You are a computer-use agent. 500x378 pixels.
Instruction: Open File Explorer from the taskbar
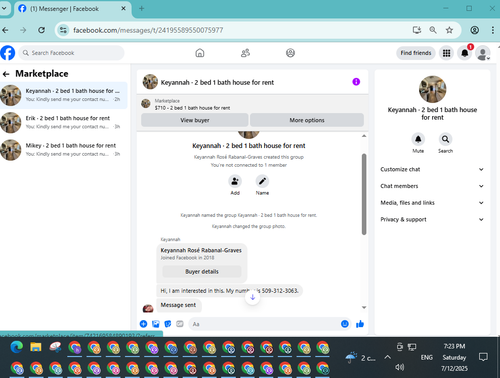36,347
